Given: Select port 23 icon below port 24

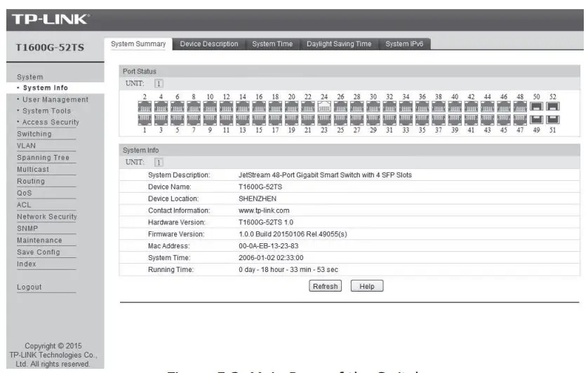Looking at the screenshot, I should pyautogui.click(x=324, y=120).
